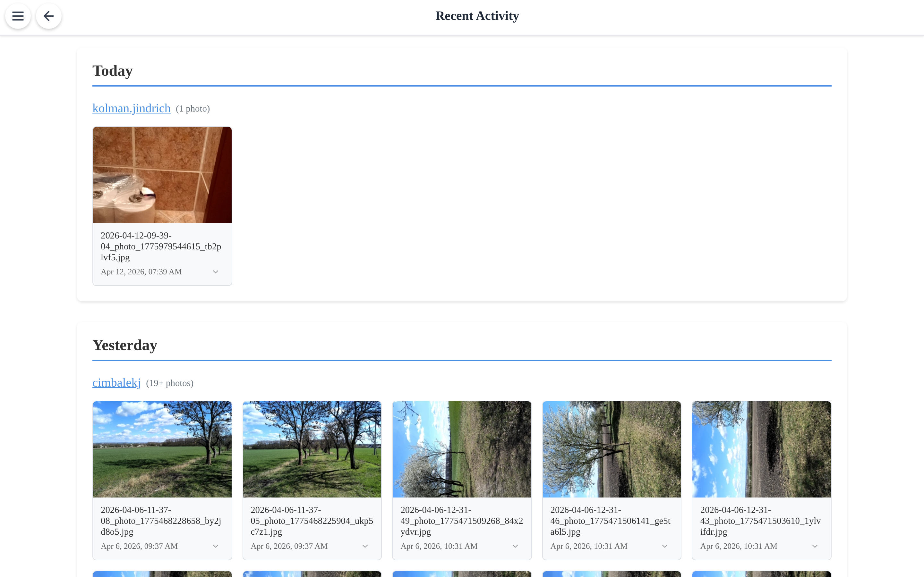924x577 pixels.
Task: Open the rotated thumbnail of photo ending ge5ta6l5
Action: [612, 449]
